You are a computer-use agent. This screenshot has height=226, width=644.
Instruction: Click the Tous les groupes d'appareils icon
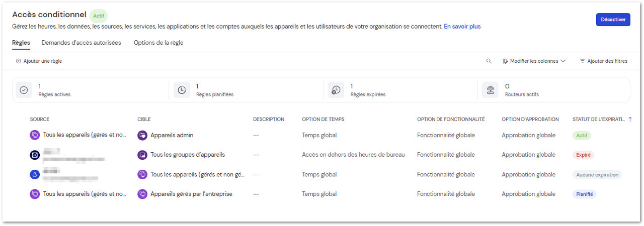(x=142, y=155)
